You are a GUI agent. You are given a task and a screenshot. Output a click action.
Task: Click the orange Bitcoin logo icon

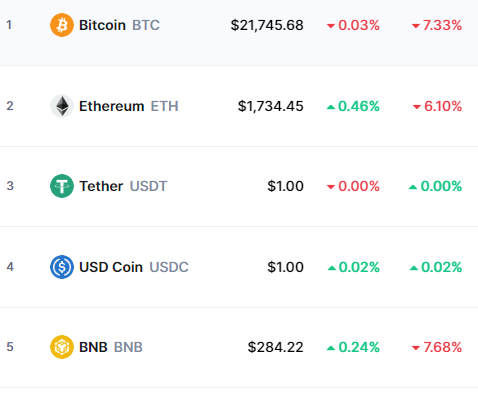pyautogui.click(x=62, y=25)
